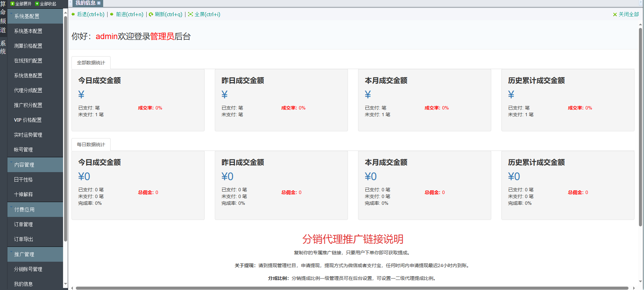The image size is (644, 290).
Task: Open 订单管理 in the sidebar
Action: 35,224
